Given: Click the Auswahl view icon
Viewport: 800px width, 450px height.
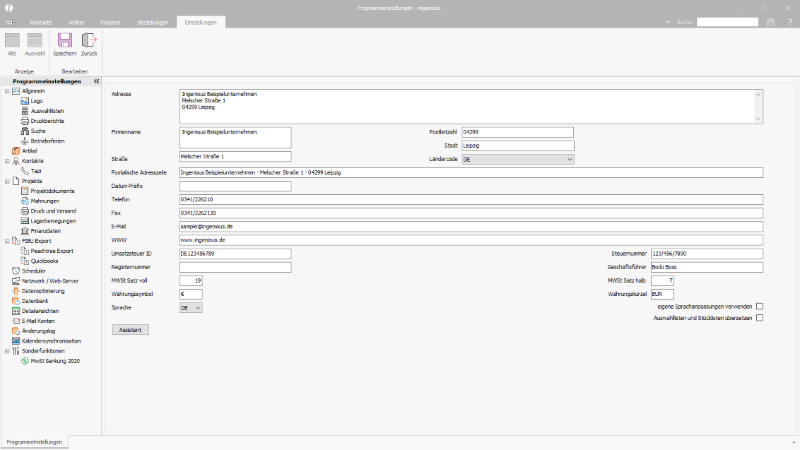Looking at the screenshot, I should (x=35, y=40).
